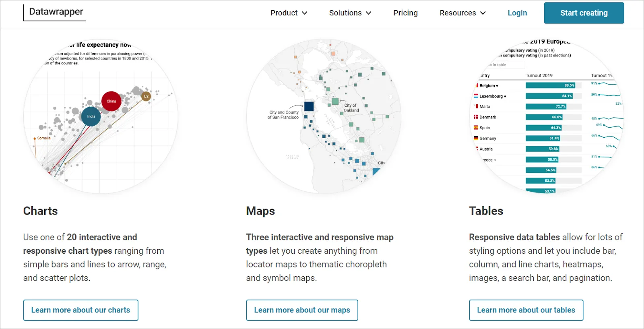
Task: Click the 'City and County of San Francisco' map label
Action: pos(283,115)
